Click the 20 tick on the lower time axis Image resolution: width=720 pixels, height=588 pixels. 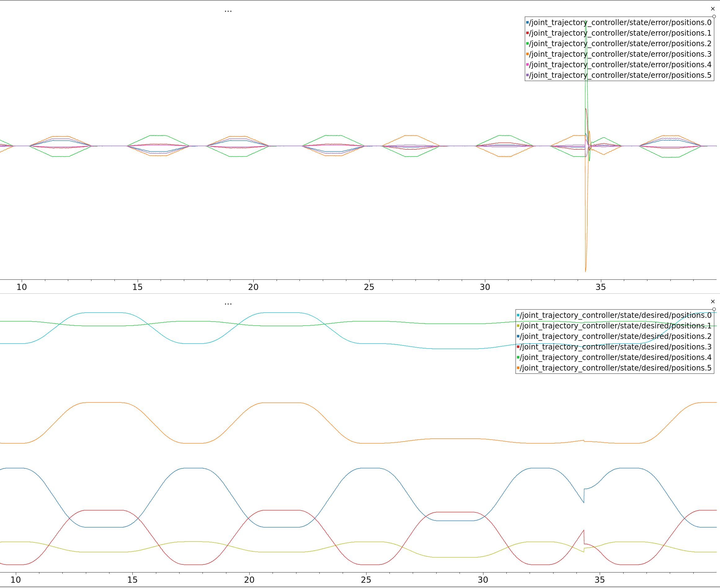pos(249,580)
